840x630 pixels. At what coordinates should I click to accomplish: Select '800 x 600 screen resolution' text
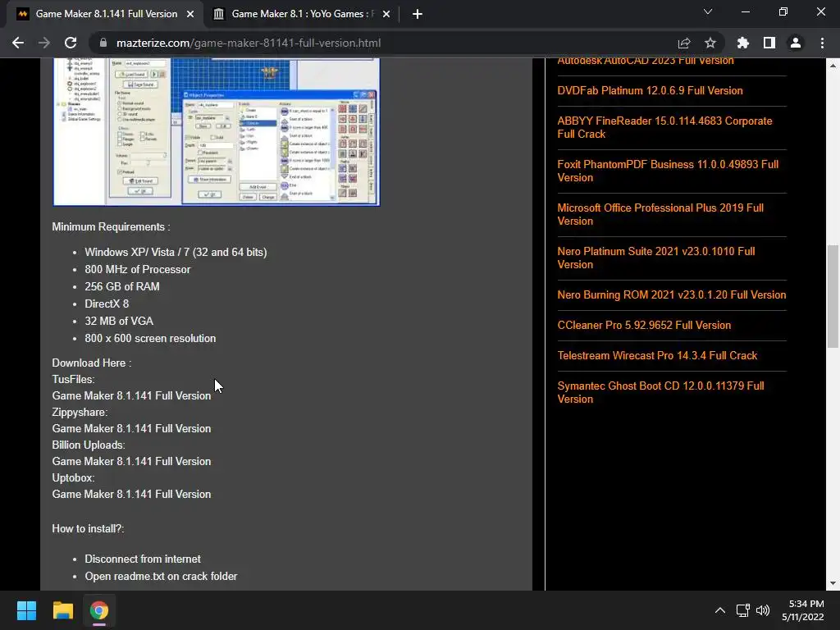(150, 339)
